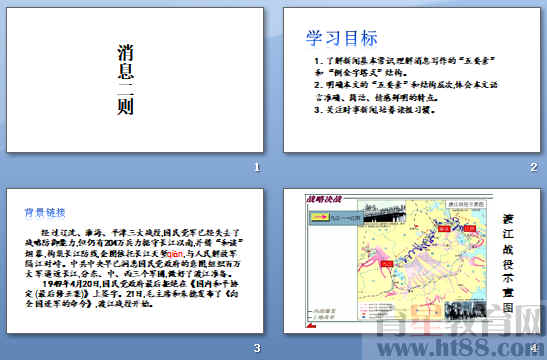
Task: Select the 学习目标 slide thumbnail
Action: tap(412, 80)
